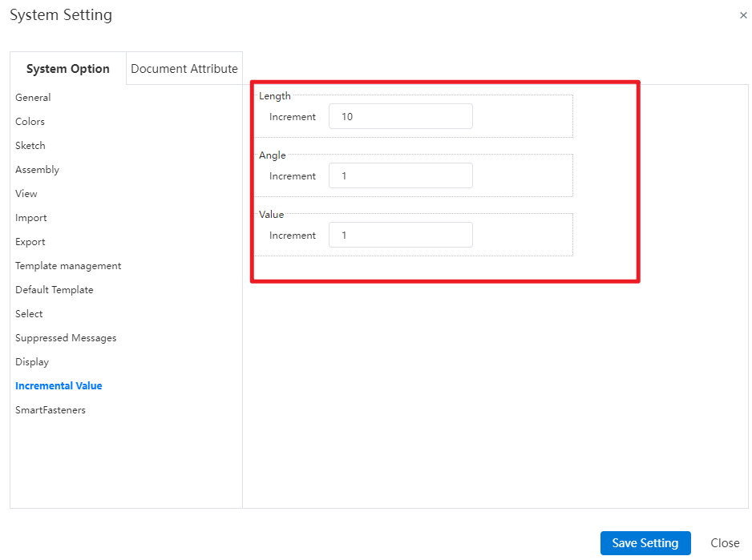Click the Value Increment input field
The image size is (752, 560).
point(401,235)
